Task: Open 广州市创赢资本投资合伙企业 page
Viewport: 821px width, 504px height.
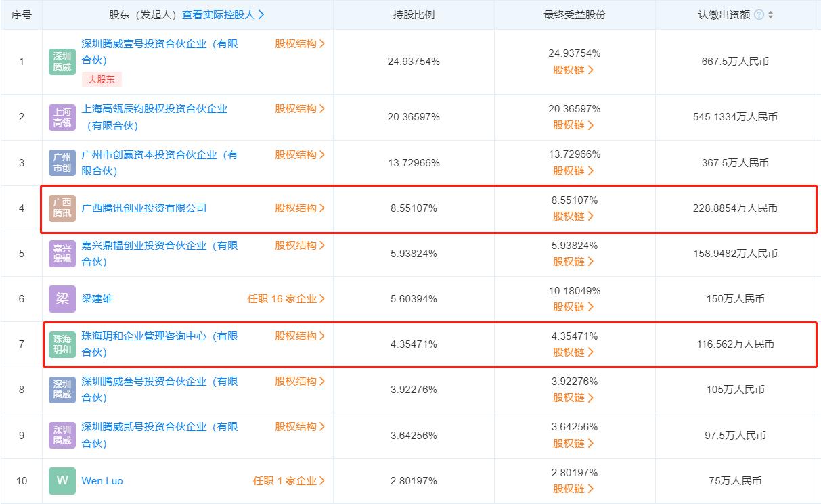Action: [160, 163]
